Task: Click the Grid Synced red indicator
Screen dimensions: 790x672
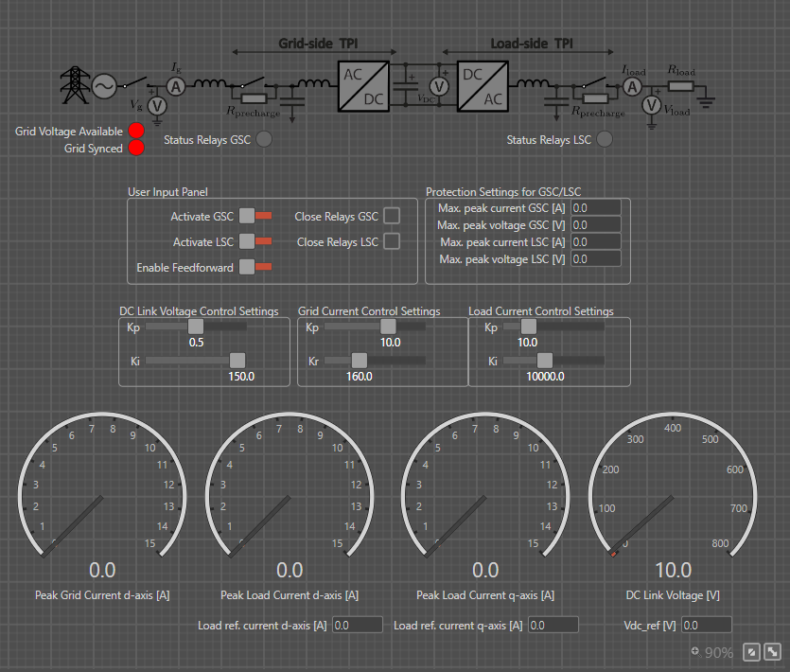Action: (x=136, y=148)
